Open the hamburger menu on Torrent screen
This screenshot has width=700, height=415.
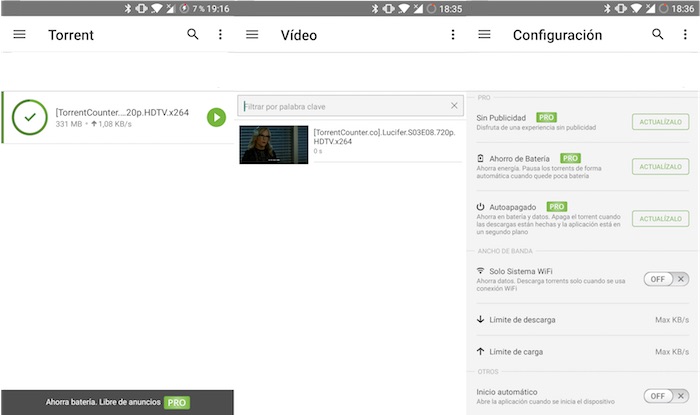click(19, 34)
